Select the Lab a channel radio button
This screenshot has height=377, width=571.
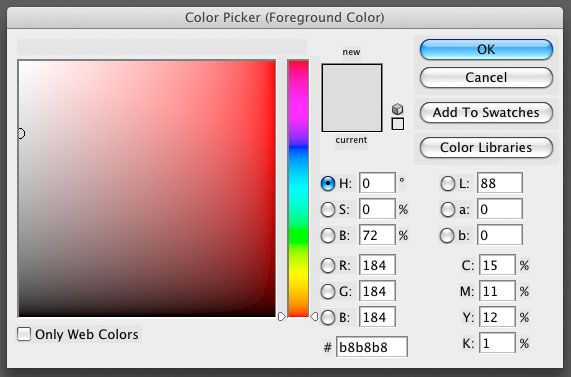(x=448, y=209)
